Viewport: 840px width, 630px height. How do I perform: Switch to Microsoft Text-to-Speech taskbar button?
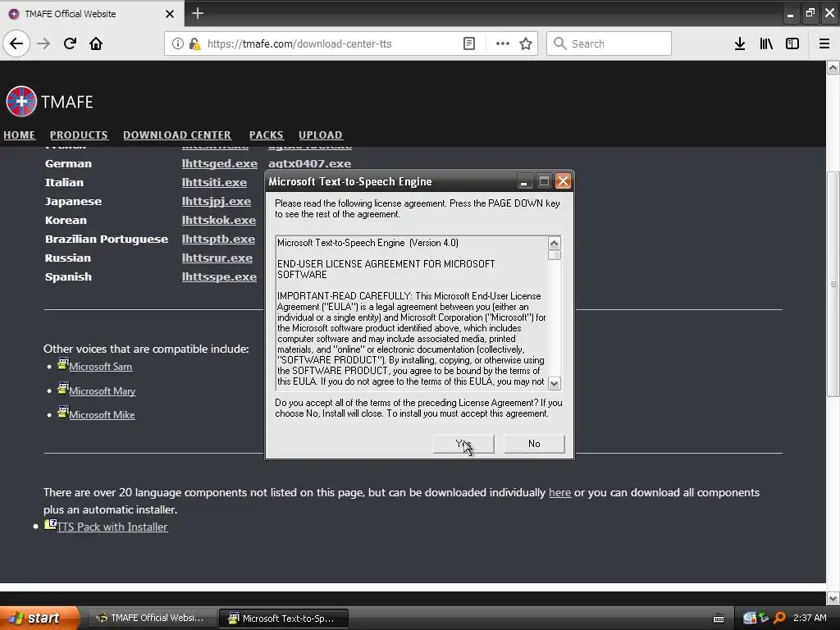pyautogui.click(x=284, y=619)
